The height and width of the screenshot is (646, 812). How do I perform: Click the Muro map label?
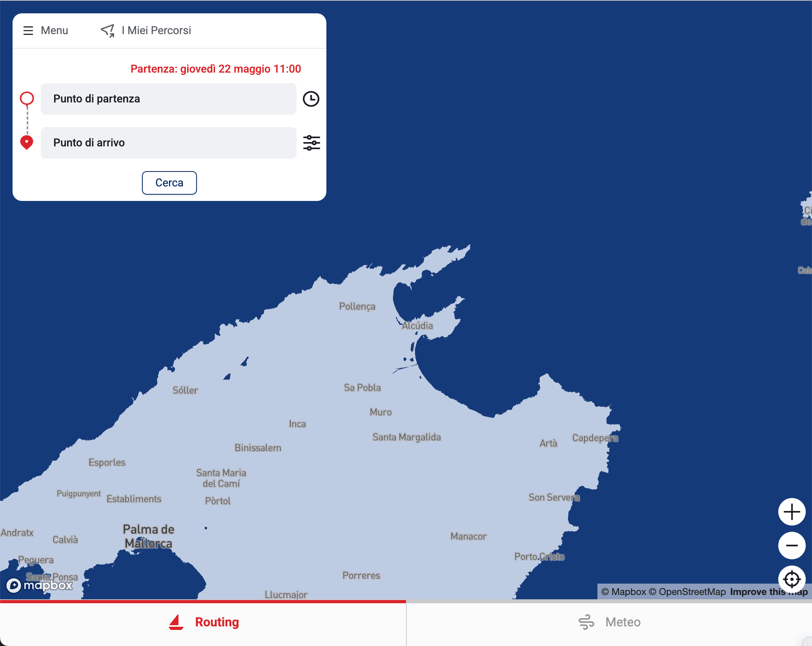[x=381, y=412]
